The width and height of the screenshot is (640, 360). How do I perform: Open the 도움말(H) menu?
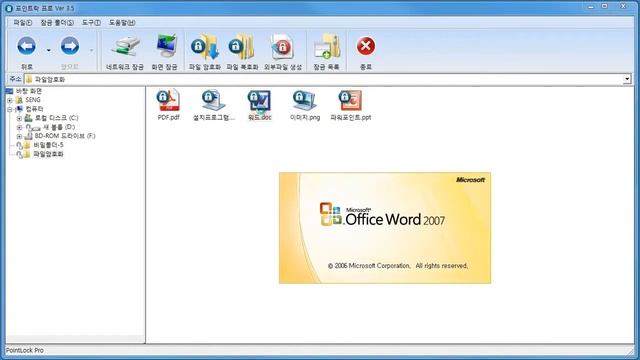point(122,22)
